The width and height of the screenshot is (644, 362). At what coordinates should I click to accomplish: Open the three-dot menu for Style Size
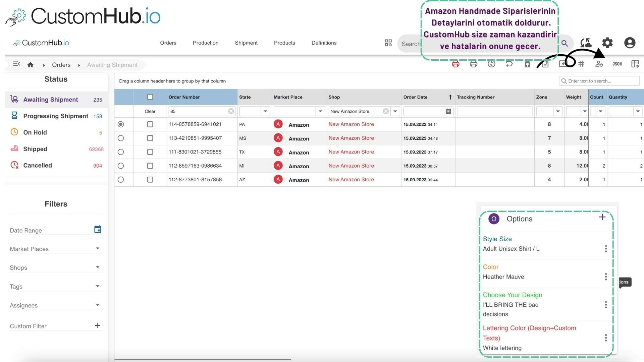tap(606, 249)
